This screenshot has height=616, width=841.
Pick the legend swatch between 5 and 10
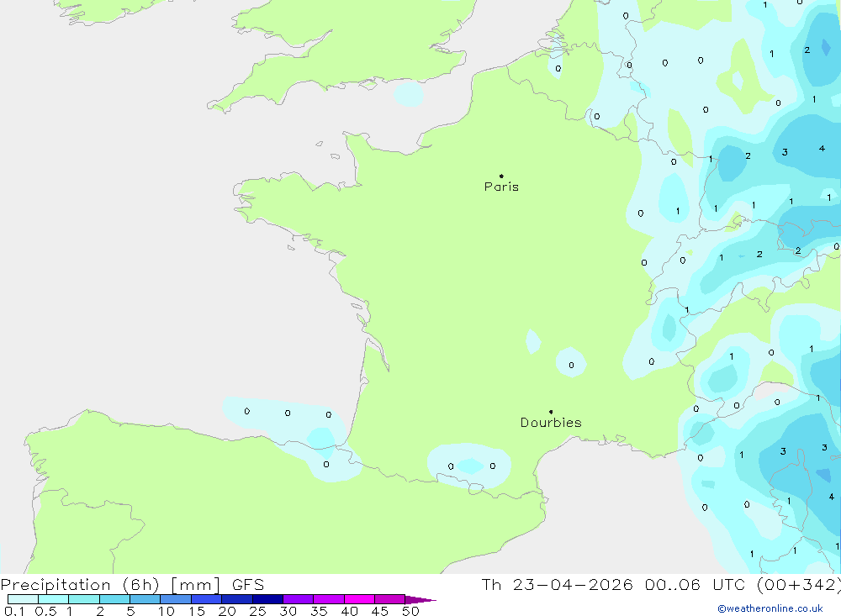[x=145, y=599]
